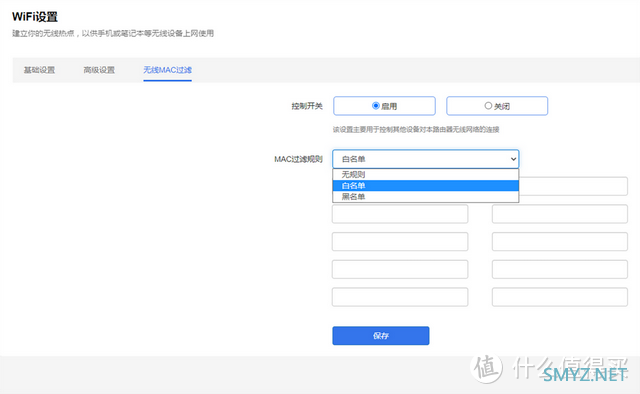Focus the bottom-left MAC address input field
The image size is (640, 394).
400,297
